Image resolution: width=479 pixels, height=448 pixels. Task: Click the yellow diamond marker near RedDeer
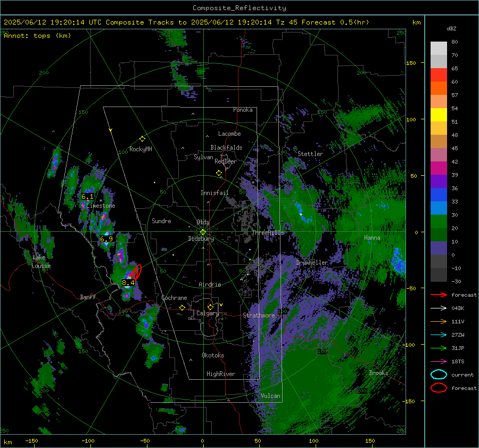219,173
